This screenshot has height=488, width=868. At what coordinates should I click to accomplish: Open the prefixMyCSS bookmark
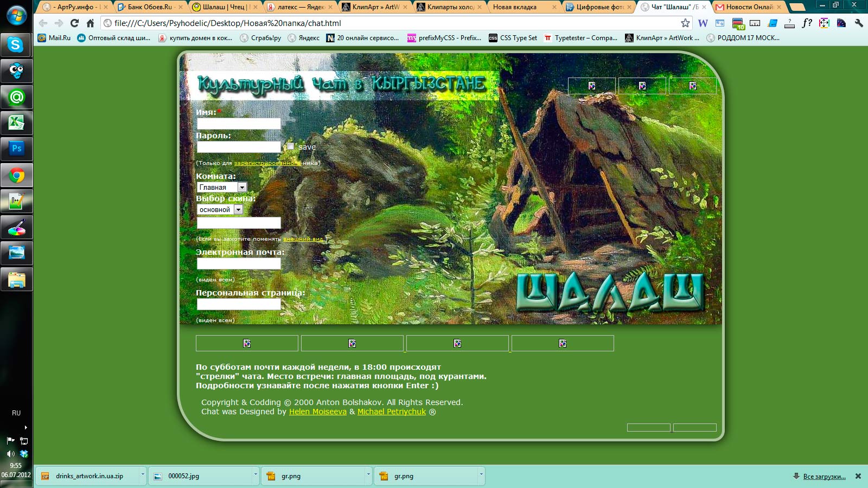coord(444,38)
